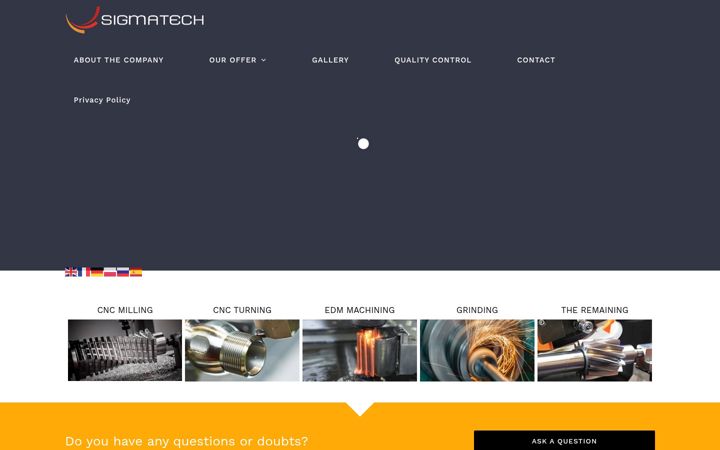Image resolution: width=720 pixels, height=450 pixels.
Task: Expand the Our Offer chevron
Action: coord(264,60)
